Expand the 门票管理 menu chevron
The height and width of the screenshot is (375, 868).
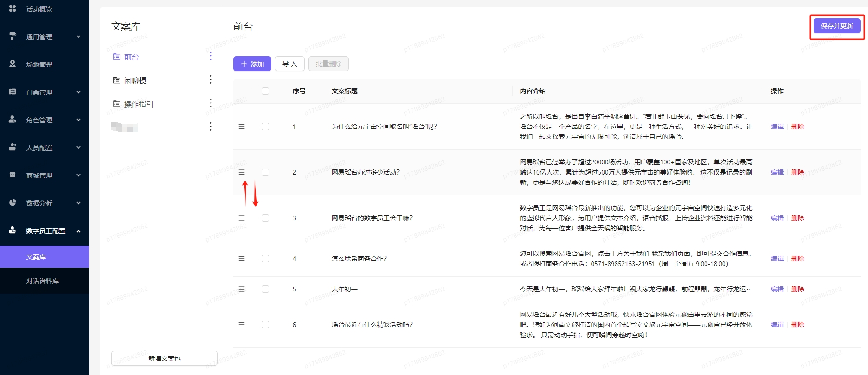[x=78, y=92]
